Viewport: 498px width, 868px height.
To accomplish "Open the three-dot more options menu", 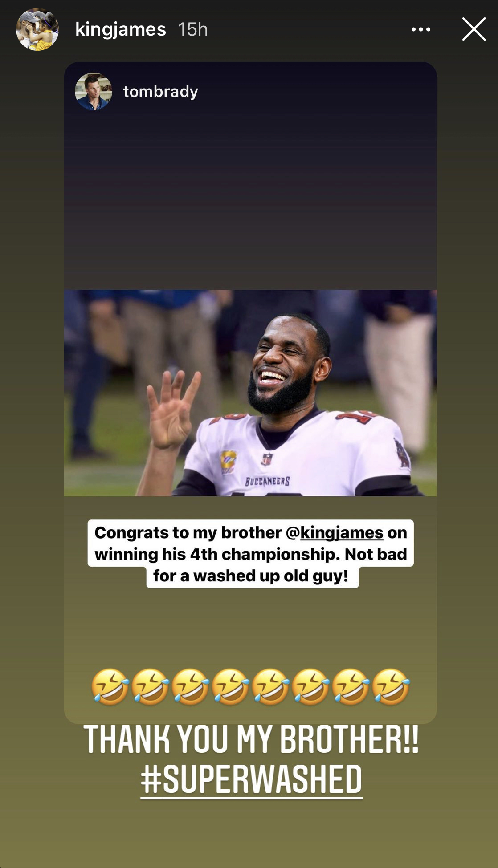I will [420, 29].
